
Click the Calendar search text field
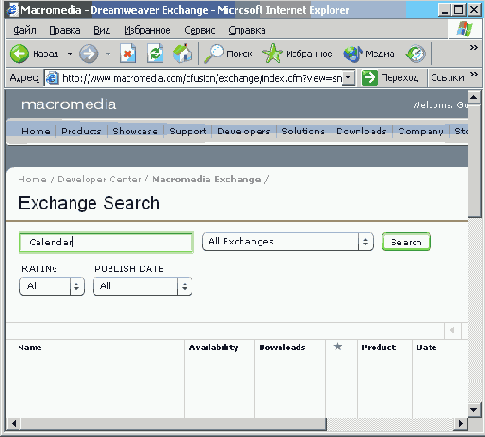tap(106, 242)
